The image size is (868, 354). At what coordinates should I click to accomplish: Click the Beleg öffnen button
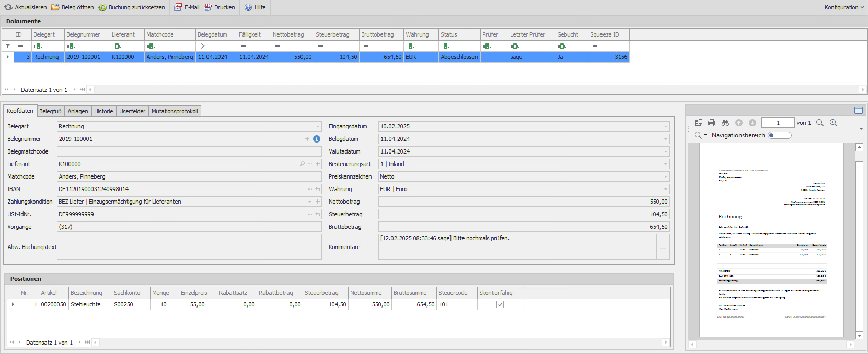pyautogui.click(x=73, y=7)
